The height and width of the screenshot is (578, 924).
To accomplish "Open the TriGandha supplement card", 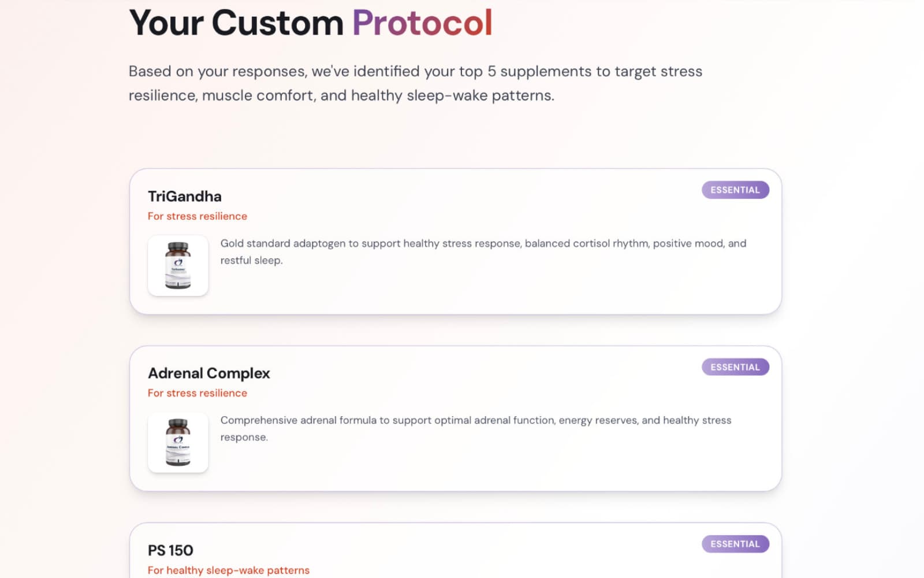I will 456,241.
